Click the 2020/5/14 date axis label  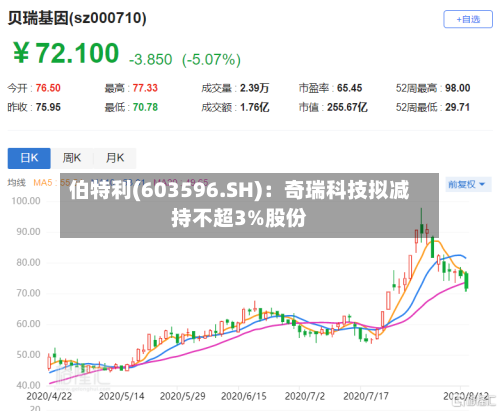tap(121, 396)
